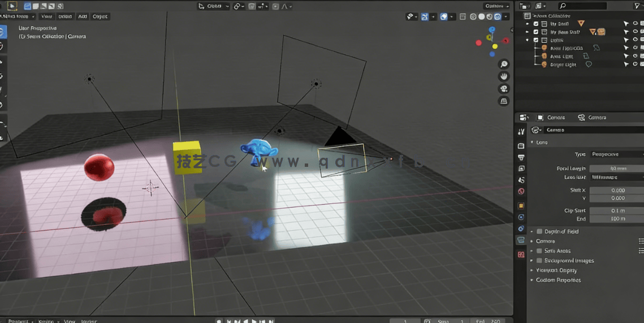Toggle snapping magnet in header

coord(252,6)
